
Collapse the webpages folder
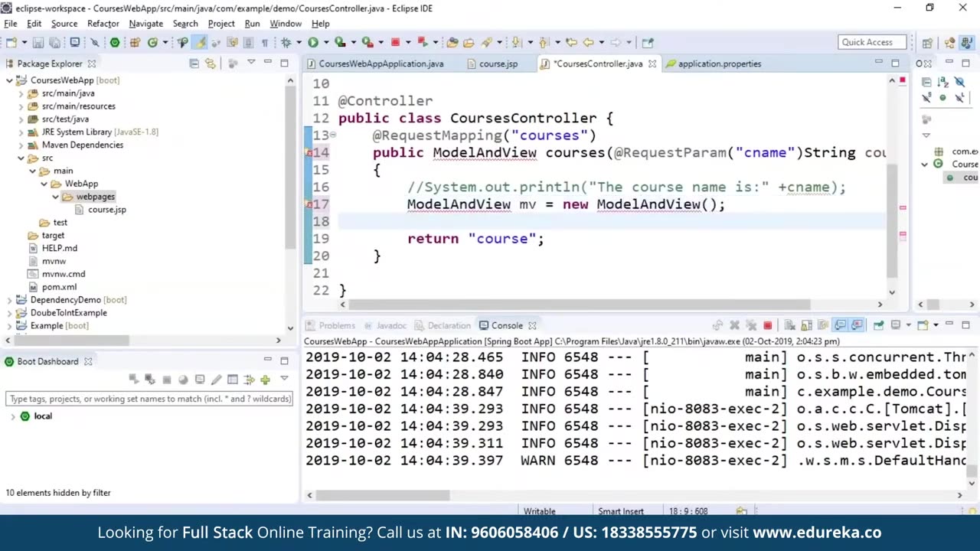click(55, 197)
